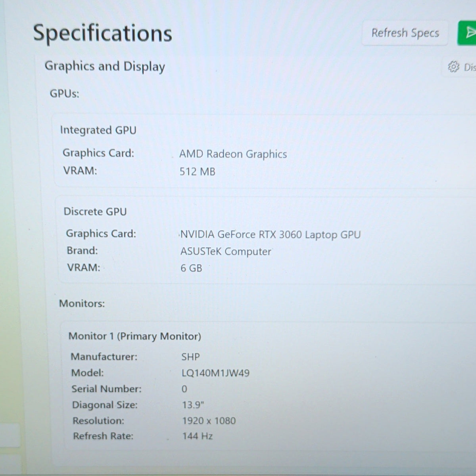The height and width of the screenshot is (476, 476).
Task: Select the 512 MB VRAM value
Action: tap(197, 171)
